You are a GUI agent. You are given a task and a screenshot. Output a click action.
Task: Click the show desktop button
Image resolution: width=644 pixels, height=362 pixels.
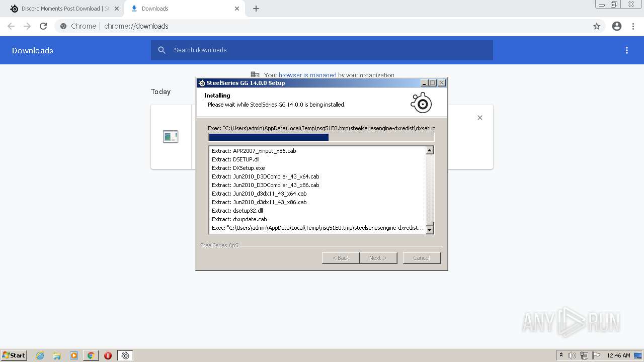tap(639, 355)
